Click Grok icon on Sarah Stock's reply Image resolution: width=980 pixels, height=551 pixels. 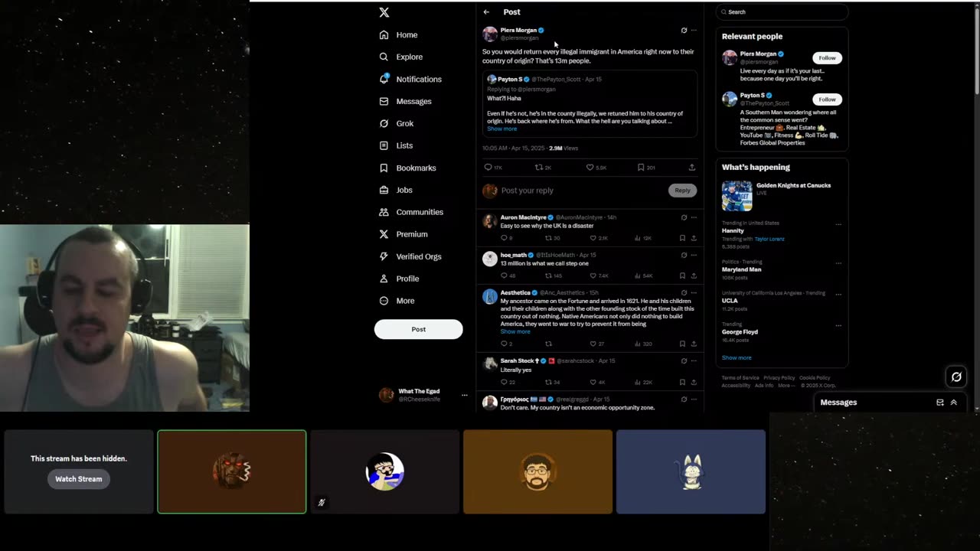[x=684, y=360]
